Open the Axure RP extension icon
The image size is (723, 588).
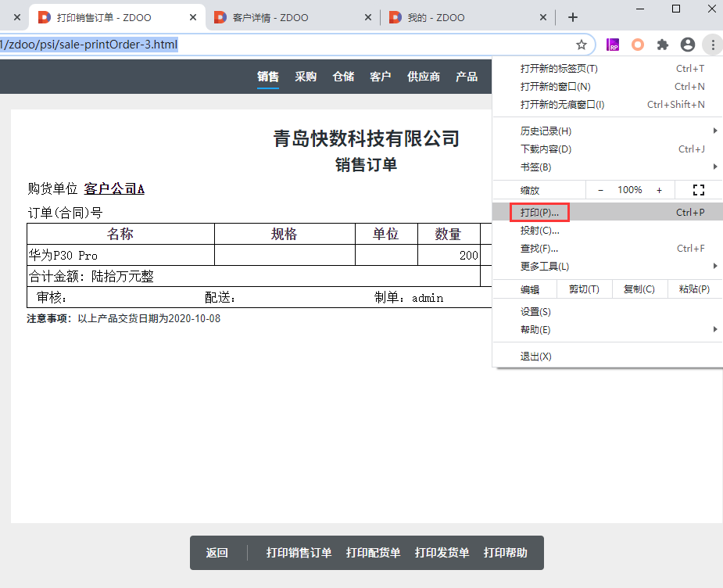[613, 45]
